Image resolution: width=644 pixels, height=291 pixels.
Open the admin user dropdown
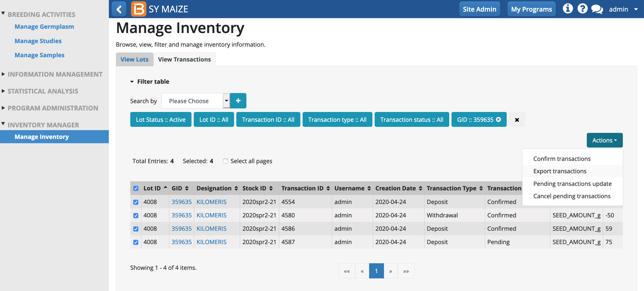coord(623,9)
